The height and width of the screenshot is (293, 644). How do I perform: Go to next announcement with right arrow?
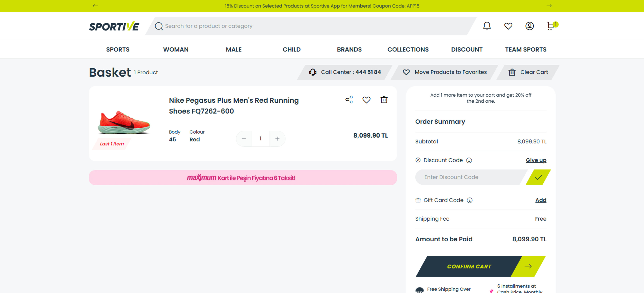coord(549,6)
